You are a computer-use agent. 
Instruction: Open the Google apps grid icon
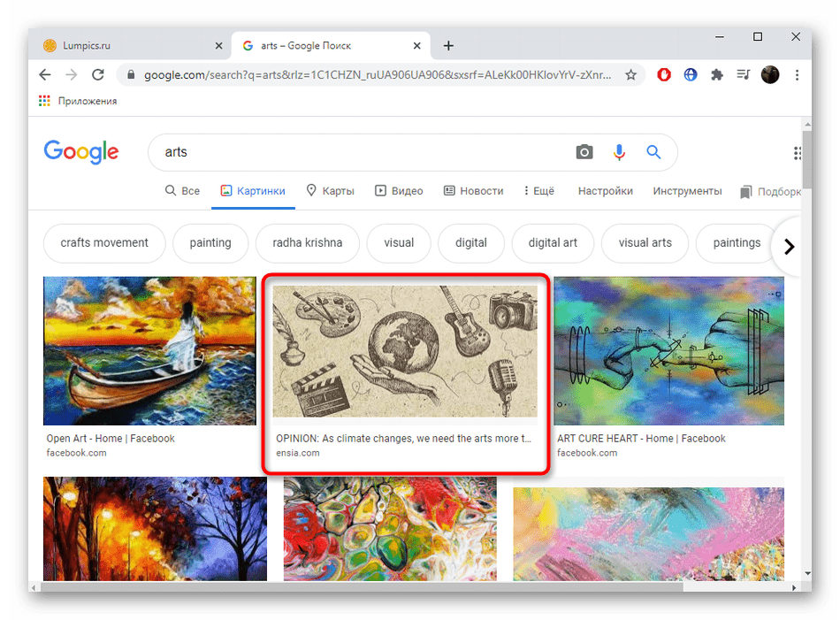798,152
